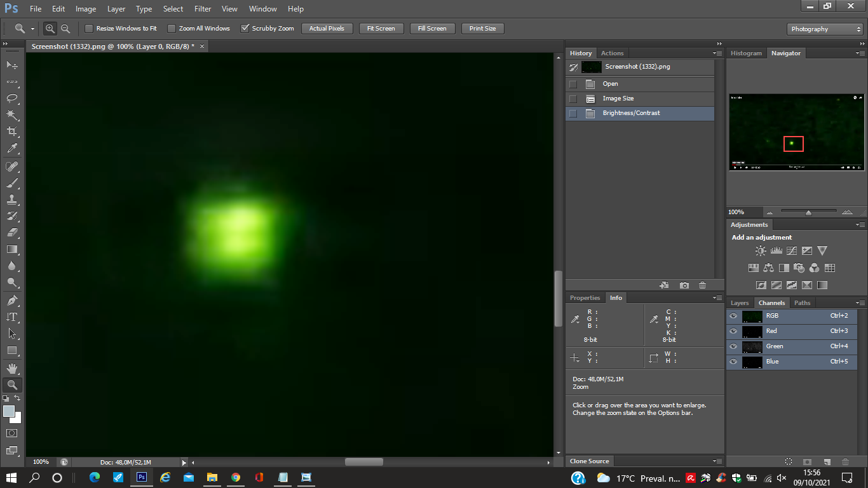Click the Brightness/Contrast adjustment icon
868x488 pixels.
[761, 251]
